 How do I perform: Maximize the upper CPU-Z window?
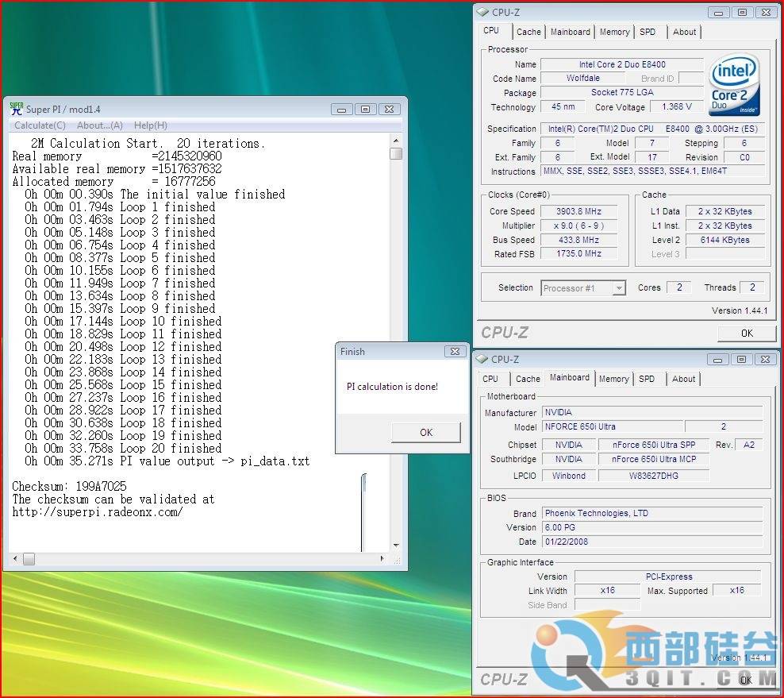pyautogui.click(x=743, y=13)
